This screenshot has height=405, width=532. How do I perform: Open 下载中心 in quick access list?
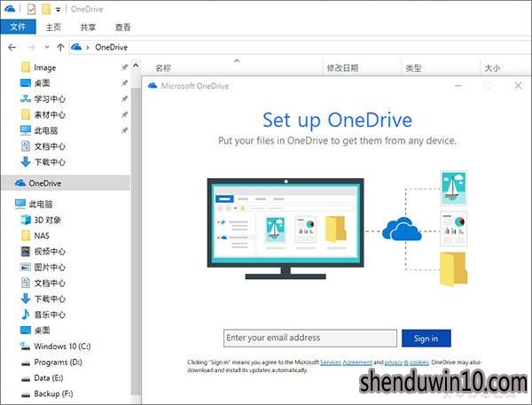[x=50, y=162]
